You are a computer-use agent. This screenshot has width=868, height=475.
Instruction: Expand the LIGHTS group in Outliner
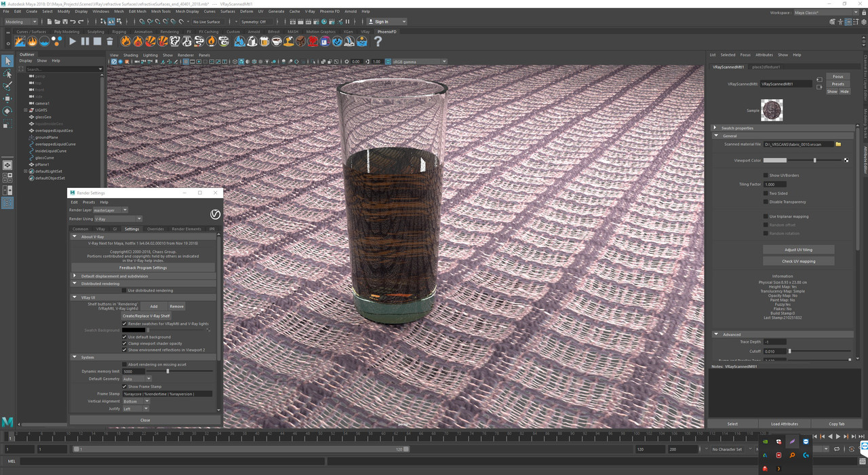point(26,110)
